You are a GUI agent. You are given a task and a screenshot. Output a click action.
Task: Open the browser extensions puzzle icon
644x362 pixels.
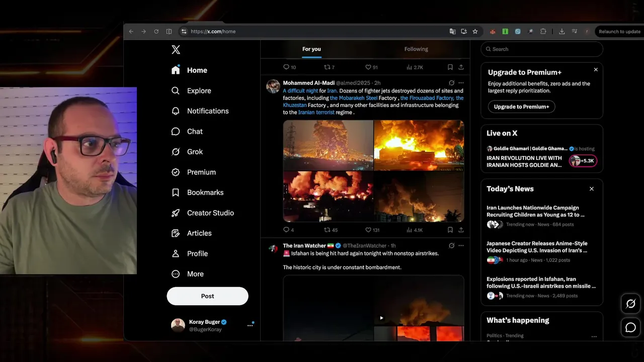tap(543, 31)
